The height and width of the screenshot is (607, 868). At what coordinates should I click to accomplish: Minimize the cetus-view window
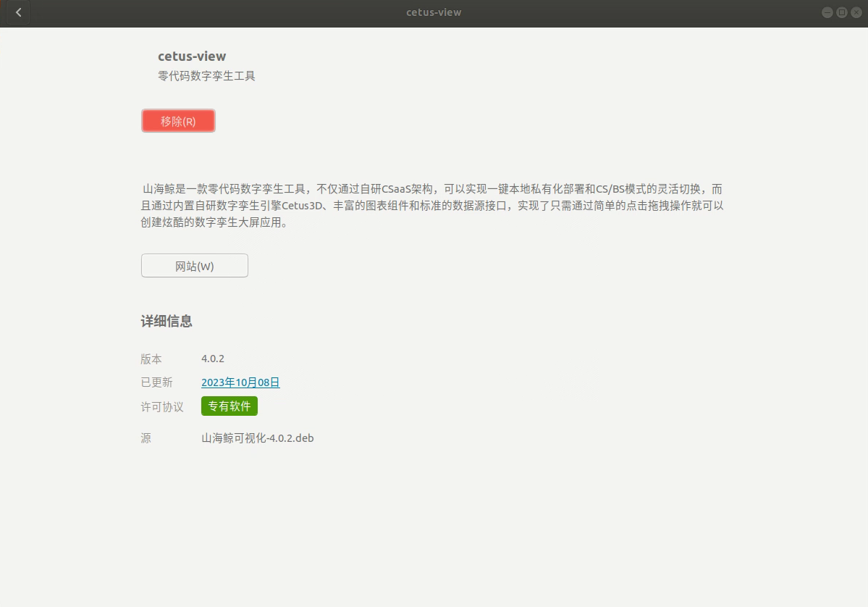(827, 12)
